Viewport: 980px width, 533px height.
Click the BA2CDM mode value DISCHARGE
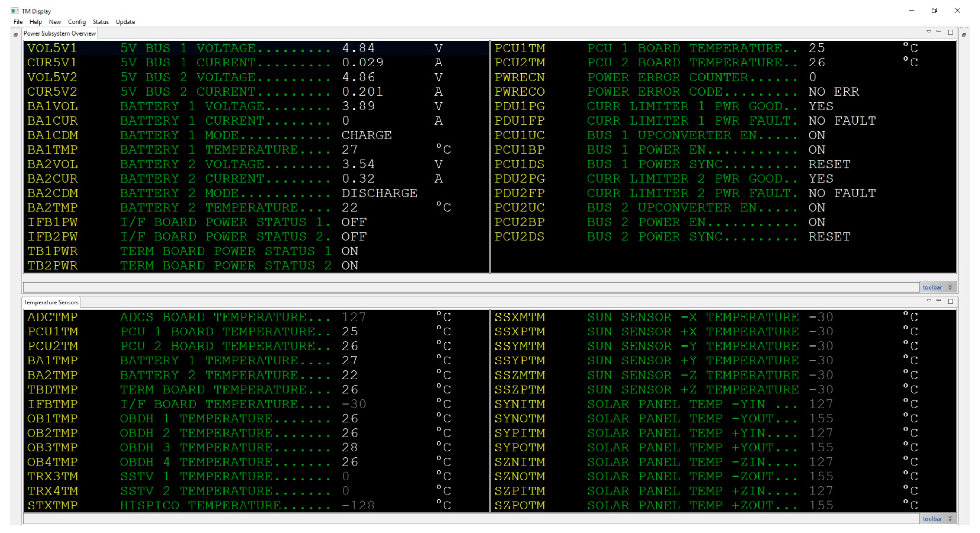pyautogui.click(x=379, y=193)
